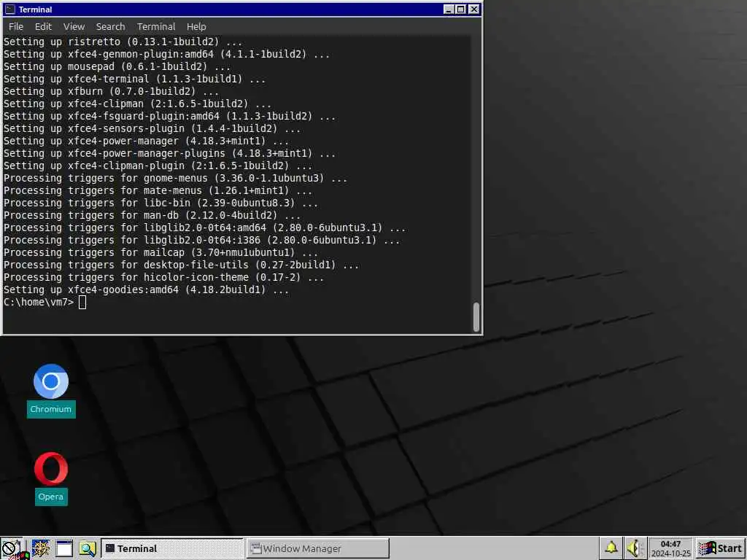Click the line 'Processing triggers for desktop-file-utils'
The height and width of the screenshot is (560, 747).
tap(182, 264)
